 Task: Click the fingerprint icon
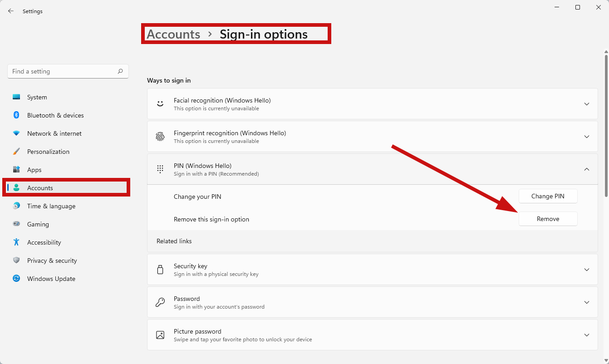160,137
